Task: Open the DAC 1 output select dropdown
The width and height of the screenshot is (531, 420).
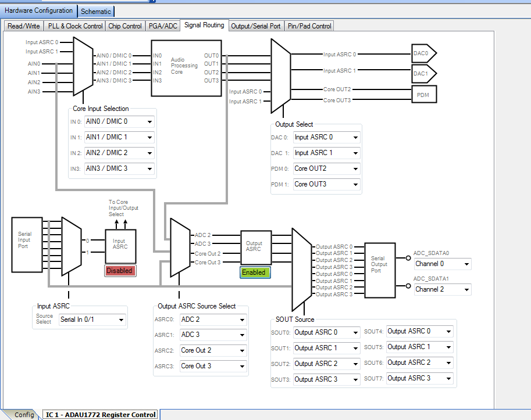Action: (x=326, y=153)
